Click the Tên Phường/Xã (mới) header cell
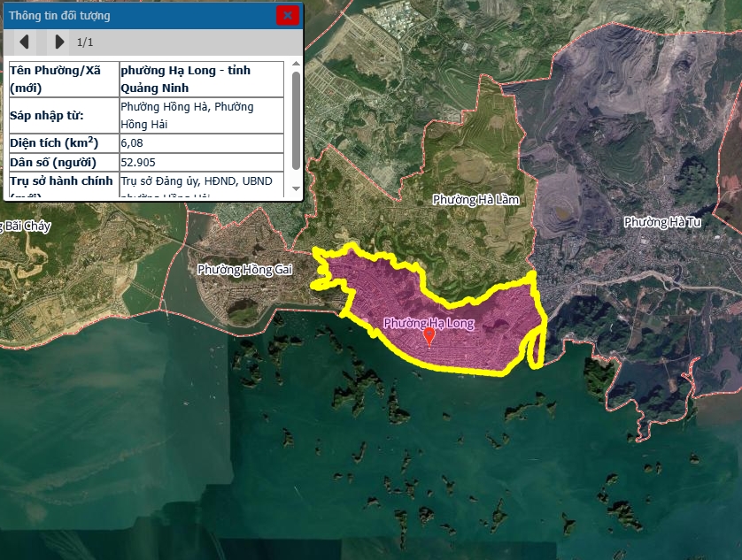This screenshot has width=742, height=560. click(x=63, y=79)
